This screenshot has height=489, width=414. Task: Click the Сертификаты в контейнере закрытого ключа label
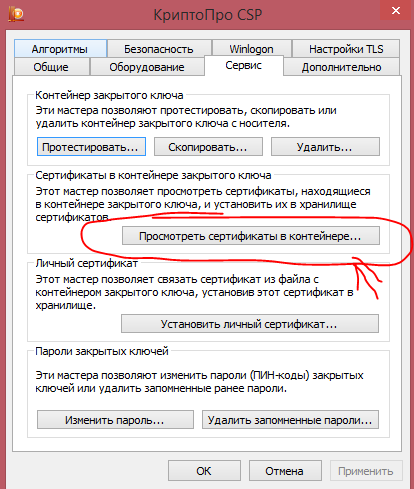tap(153, 175)
